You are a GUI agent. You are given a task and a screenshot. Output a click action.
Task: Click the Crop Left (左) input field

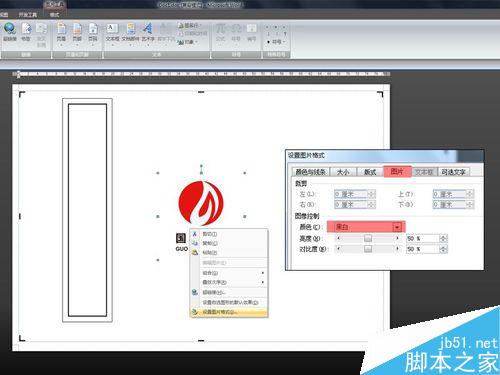[351, 194]
